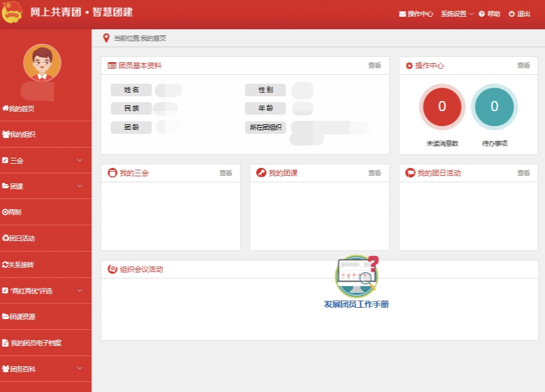
Task: Click the gear icon in 操作中心 panel
Action: click(x=409, y=66)
